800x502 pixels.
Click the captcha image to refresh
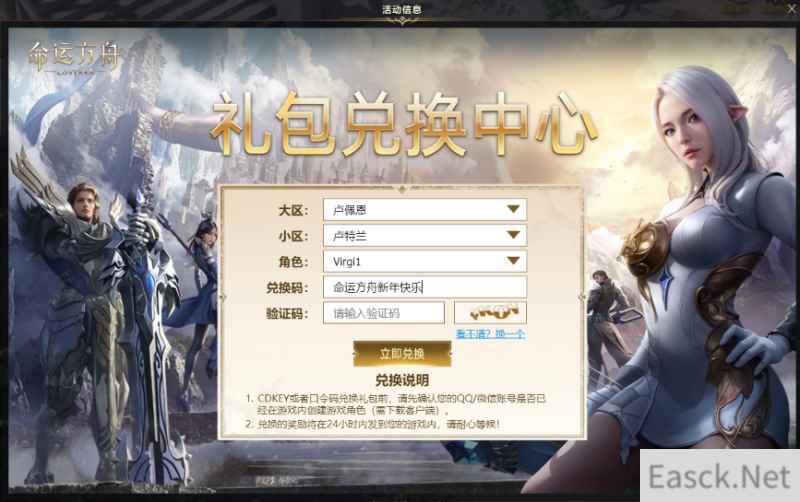point(490,313)
